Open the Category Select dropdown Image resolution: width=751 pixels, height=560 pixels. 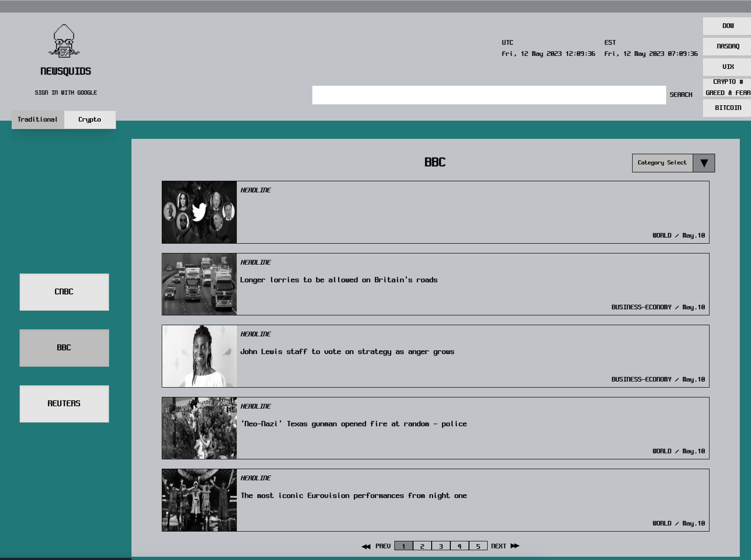pyautogui.click(x=662, y=163)
